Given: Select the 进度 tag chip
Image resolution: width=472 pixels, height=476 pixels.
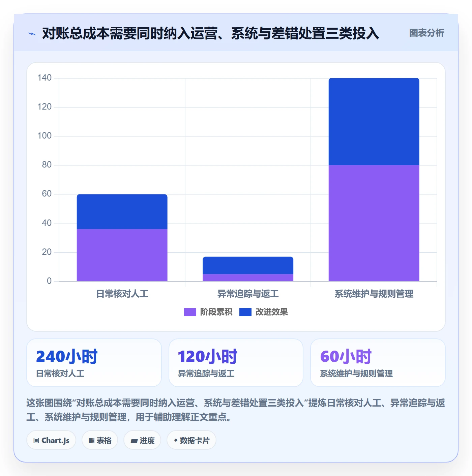Looking at the screenshot, I should click(x=142, y=440).
